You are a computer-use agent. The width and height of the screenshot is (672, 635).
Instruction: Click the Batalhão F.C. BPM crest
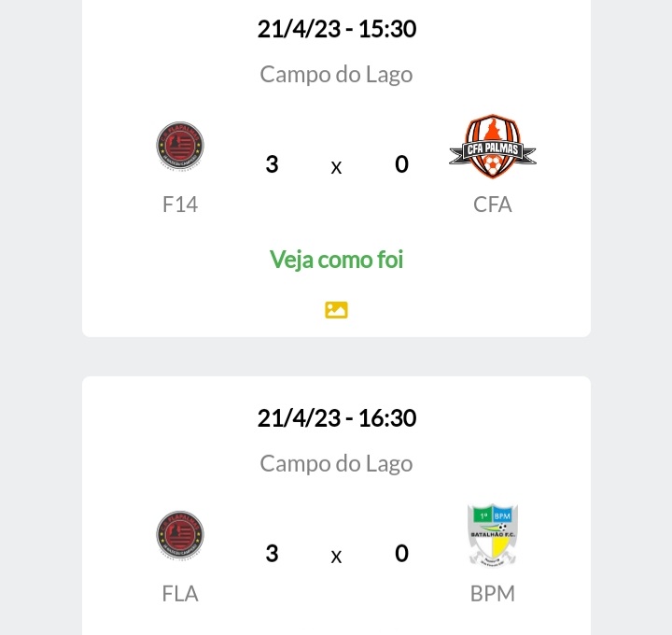click(493, 535)
